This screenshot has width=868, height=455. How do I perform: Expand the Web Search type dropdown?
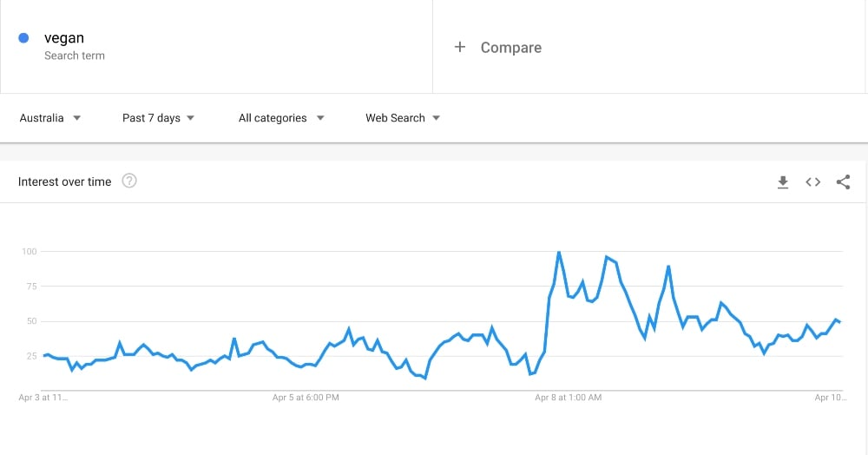(403, 118)
